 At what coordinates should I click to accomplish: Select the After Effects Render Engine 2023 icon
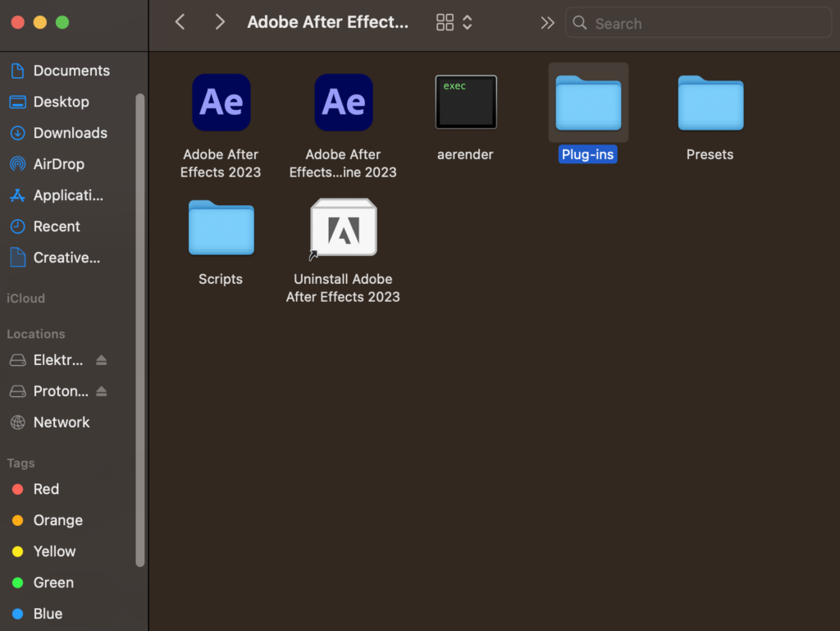pos(343,103)
